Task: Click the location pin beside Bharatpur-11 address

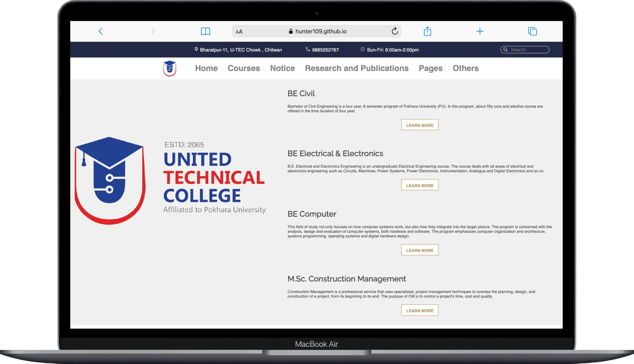Action: click(x=196, y=49)
